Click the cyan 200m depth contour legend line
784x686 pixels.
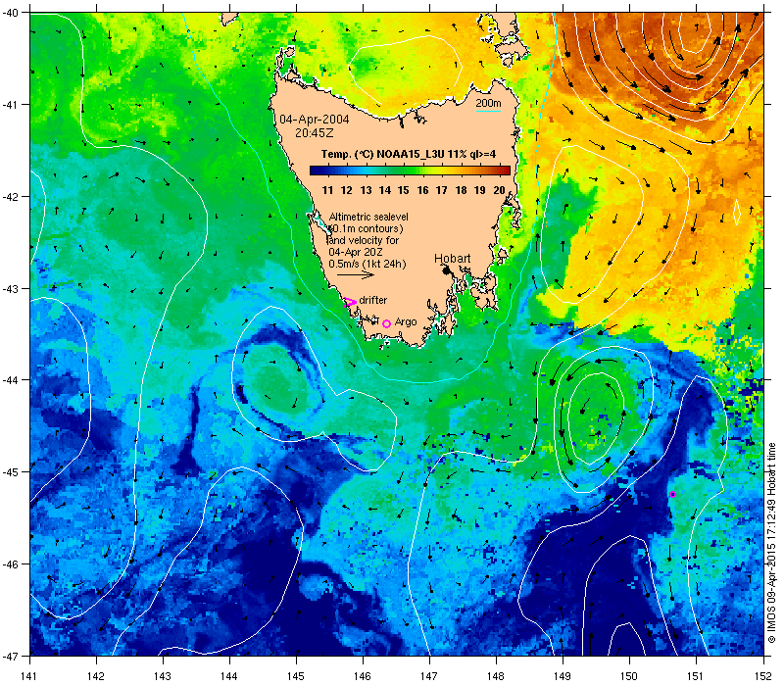pyautogui.click(x=488, y=111)
